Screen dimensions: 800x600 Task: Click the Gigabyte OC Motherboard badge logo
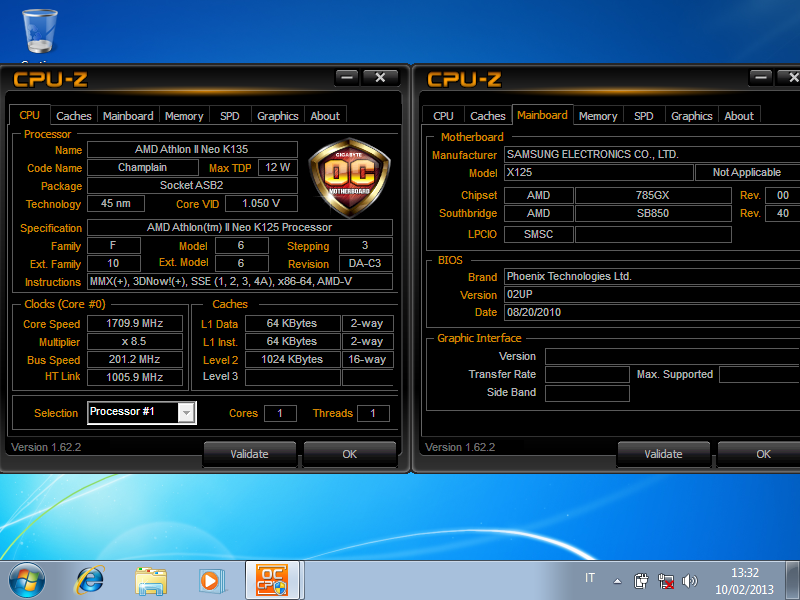pyautogui.click(x=349, y=178)
